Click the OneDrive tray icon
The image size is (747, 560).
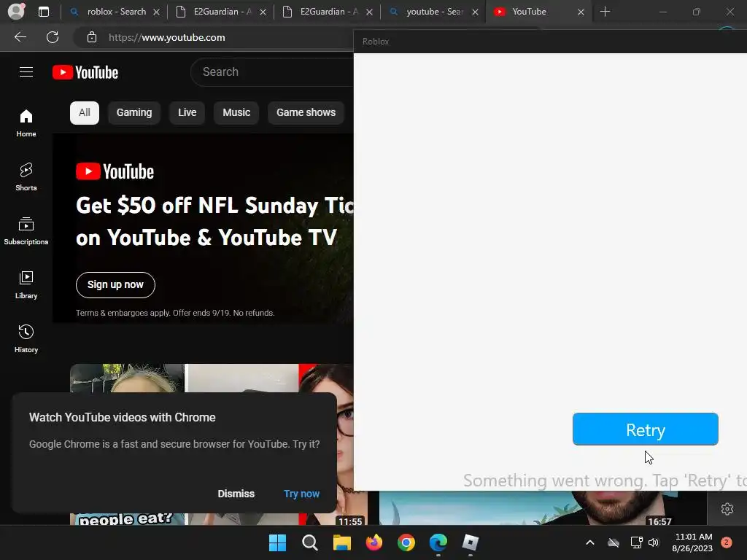(614, 542)
